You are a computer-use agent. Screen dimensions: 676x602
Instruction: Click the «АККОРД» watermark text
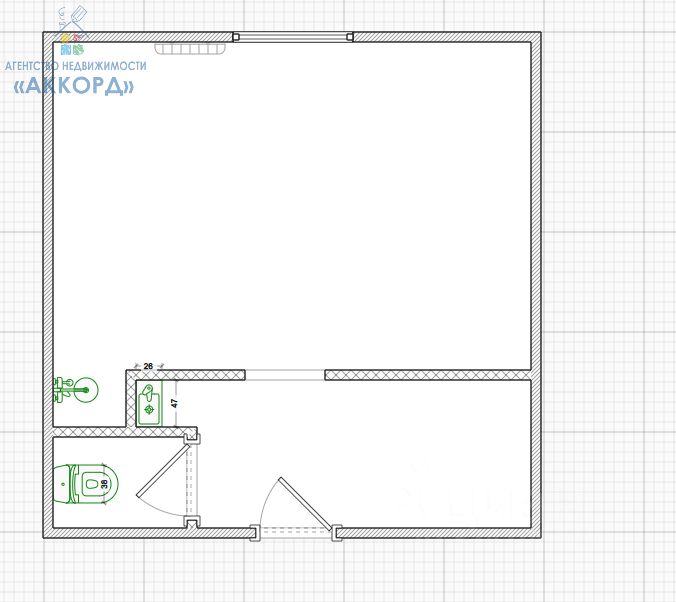point(74,86)
